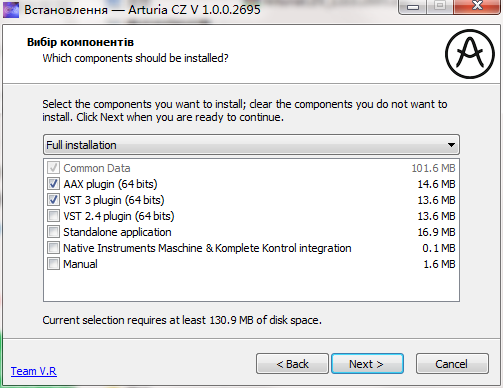Enable the Manual component checkbox
Viewport: 503px width, 388px height.
[x=53, y=264]
